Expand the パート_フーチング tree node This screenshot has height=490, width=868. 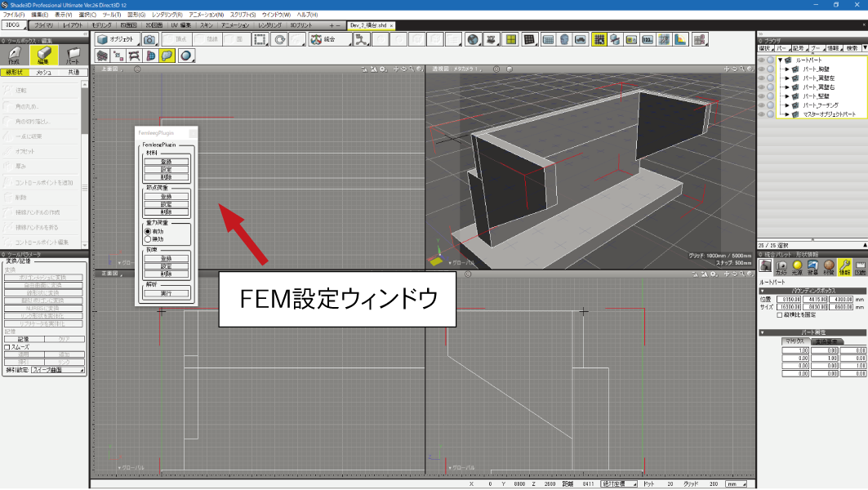pyautogui.click(x=787, y=105)
